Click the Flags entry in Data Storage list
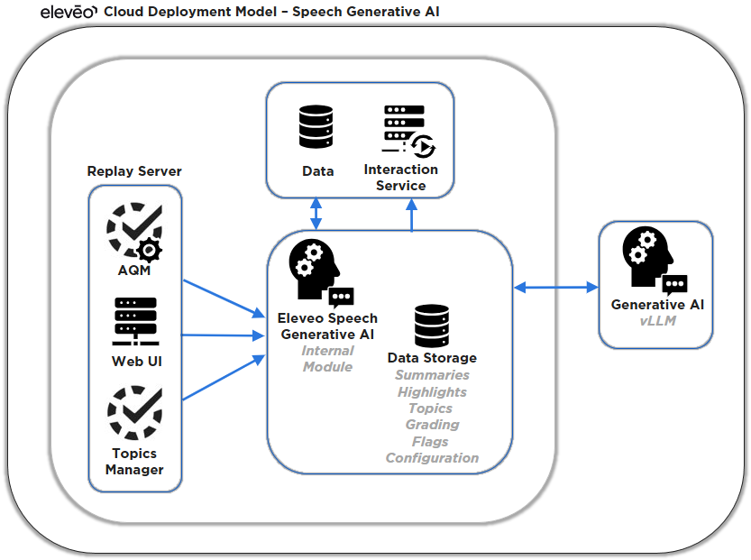The height and width of the screenshot is (560, 751). (432, 442)
